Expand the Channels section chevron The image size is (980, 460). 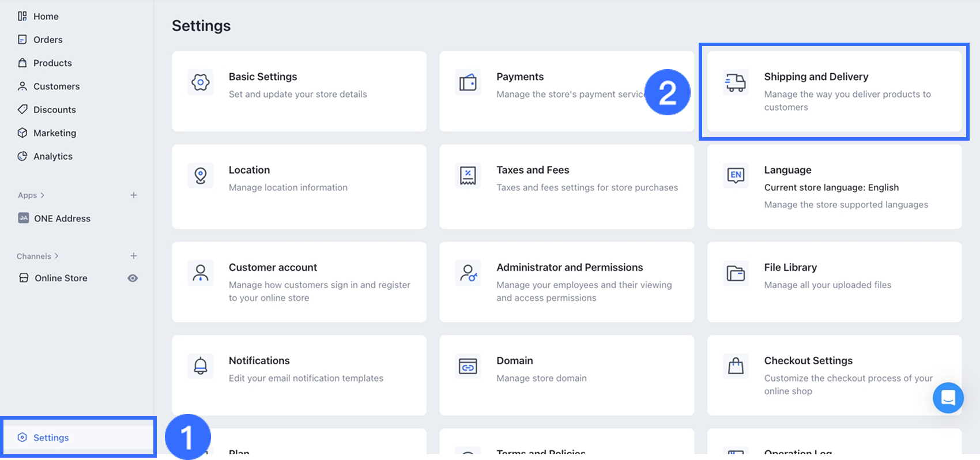pos(56,256)
